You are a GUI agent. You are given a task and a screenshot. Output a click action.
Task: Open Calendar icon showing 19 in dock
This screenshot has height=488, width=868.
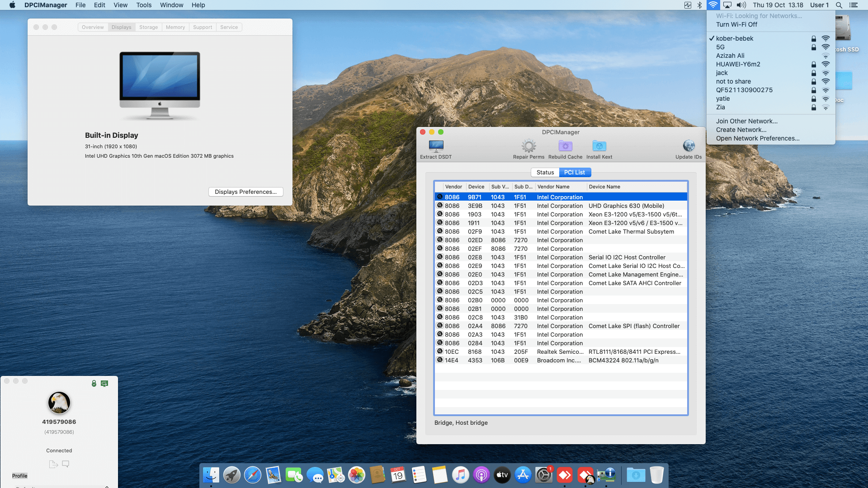pos(398,475)
